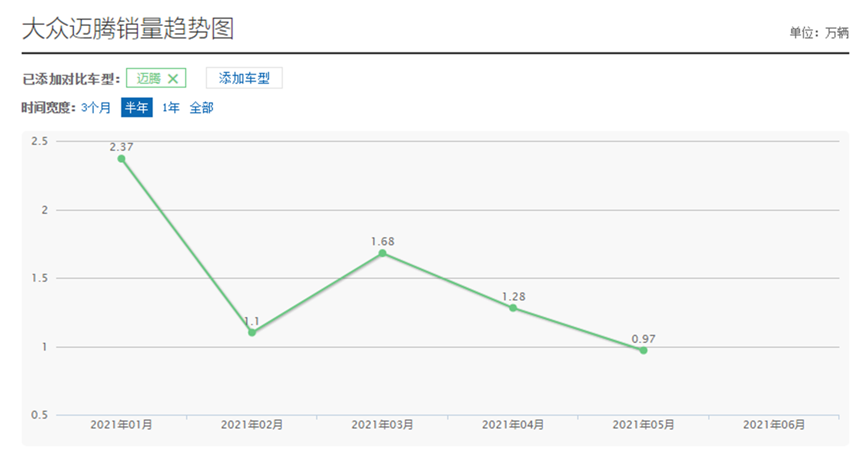Switch time range to 1年
Image resolution: width=868 pixels, height=458 pixels.
pyautogui.click(x=171, y=108)
